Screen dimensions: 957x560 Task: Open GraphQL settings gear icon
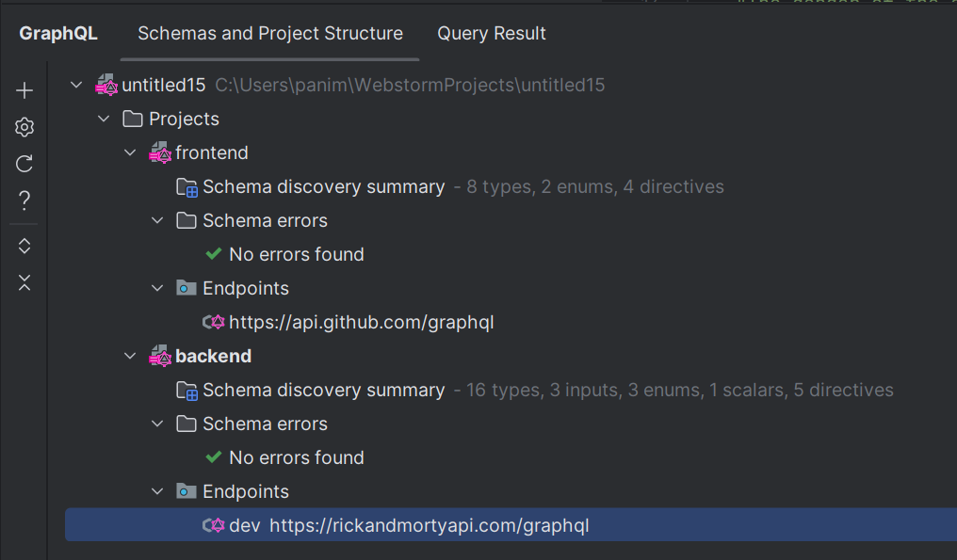coord(24,127)
